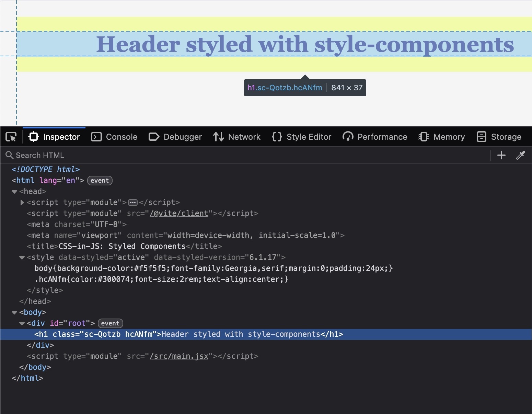Screen dimensions: 532x414
Task: Activate the element picker tool
Action: tap(11, 137)
